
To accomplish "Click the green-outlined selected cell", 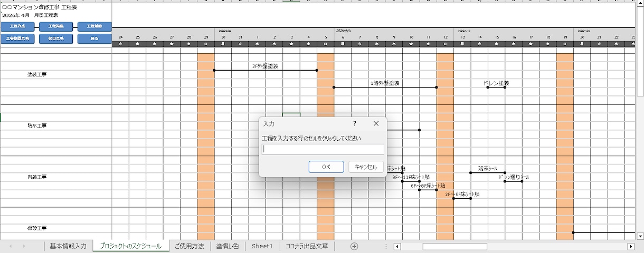I will point(291,115).
